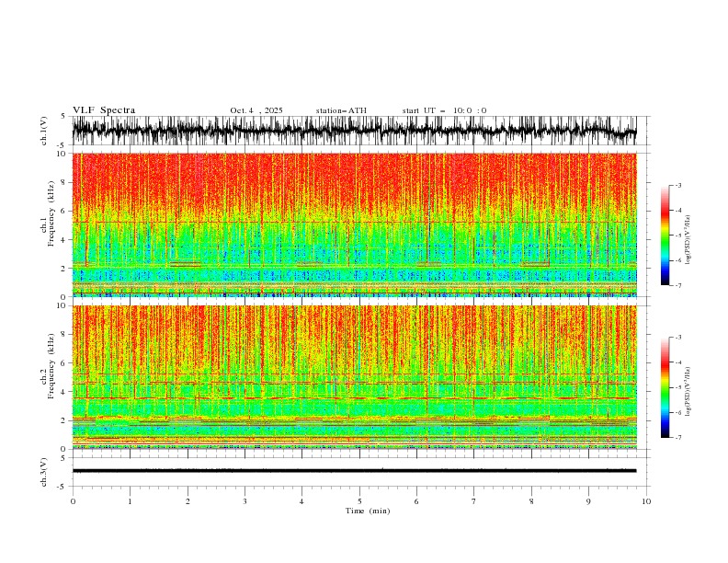Click time axis tick label "0"

click(73, 501)
